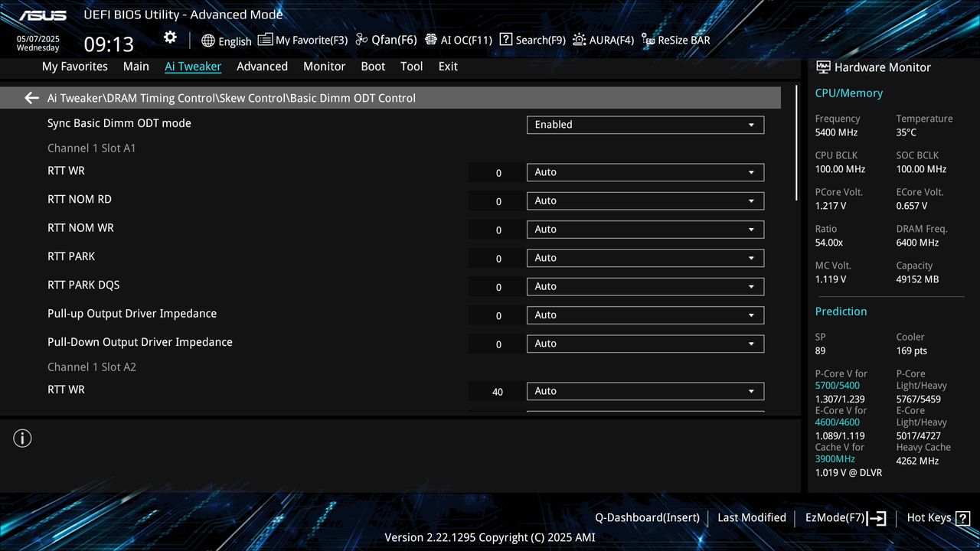Click the Capacity 49152 MB value
The width and height of the screenshot is (980, 551).
coord(917,279)
